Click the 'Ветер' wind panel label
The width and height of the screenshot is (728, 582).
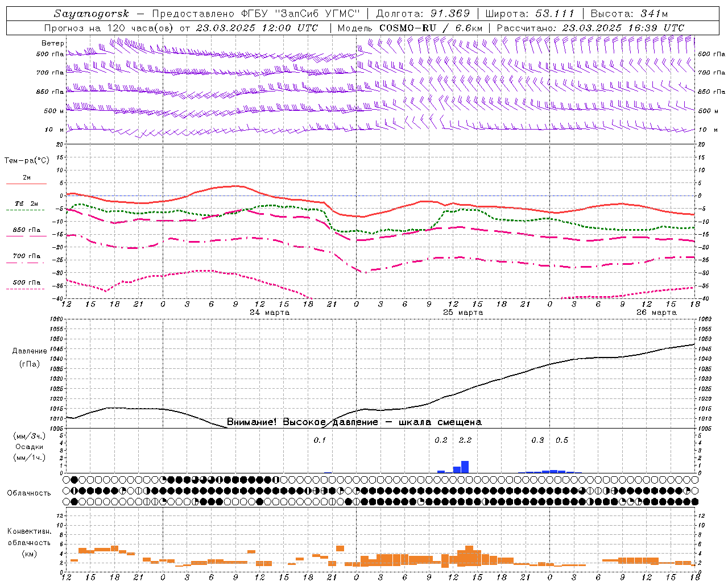(53, 43)
